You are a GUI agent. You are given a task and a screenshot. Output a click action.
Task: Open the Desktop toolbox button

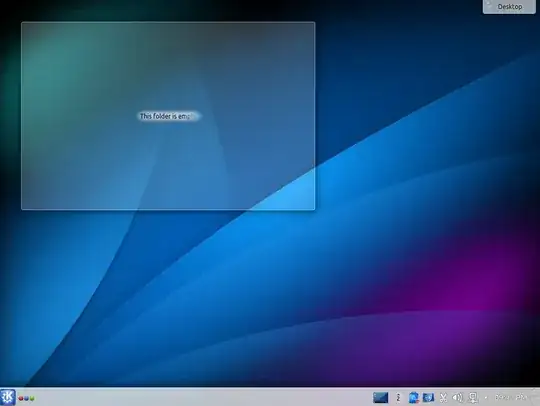tap(509, 7)
